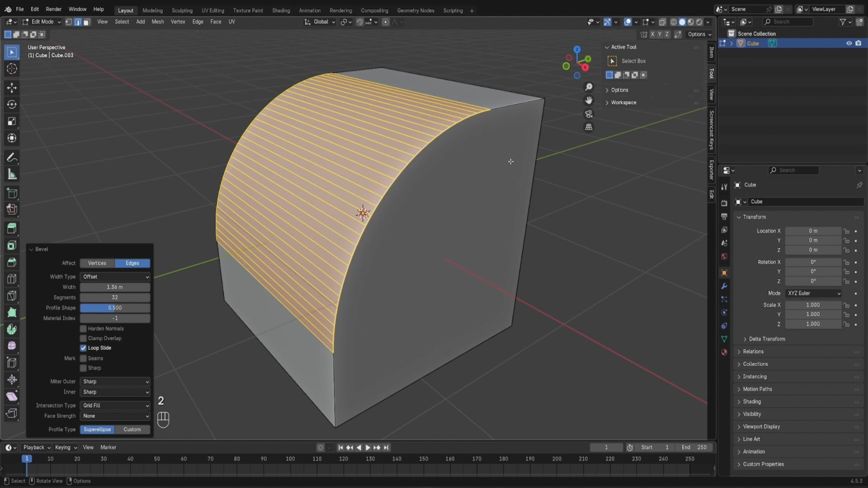868x488 pixels.
Task: Disable the Loop Slide checkbox
Action: tap(83, 348)
